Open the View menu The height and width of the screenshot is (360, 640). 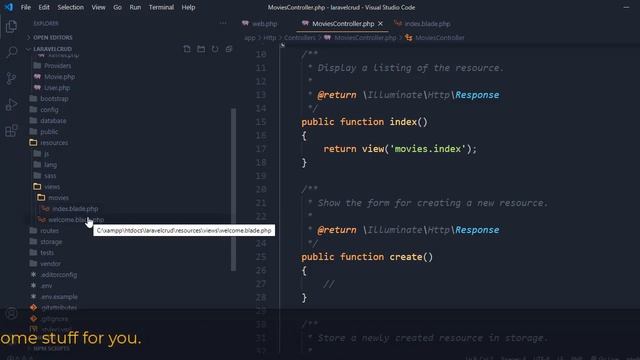(98, 7)
